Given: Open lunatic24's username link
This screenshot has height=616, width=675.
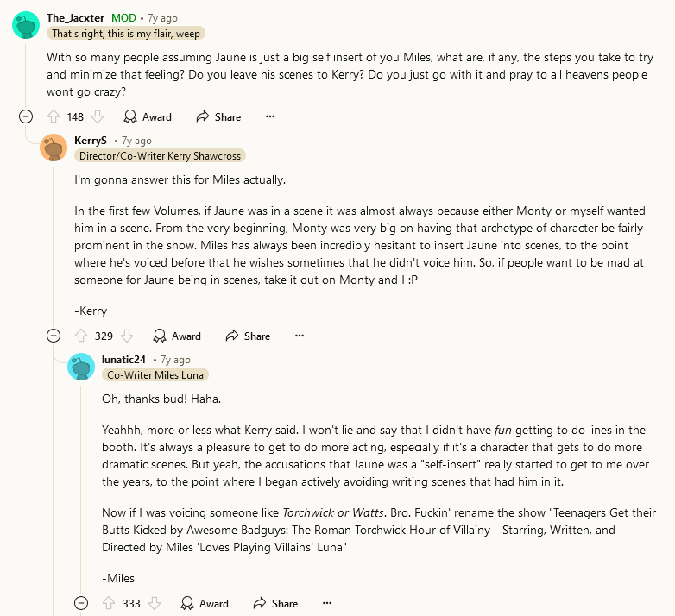Looking at the screenshot, I should [123, 359].
